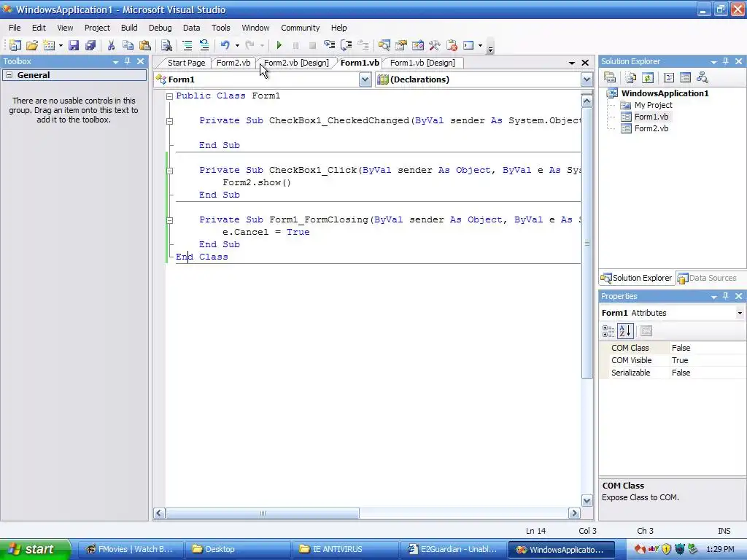This screenshot has width=747, height=560.
Task: Open the Project menu
Action: point(97,28)
